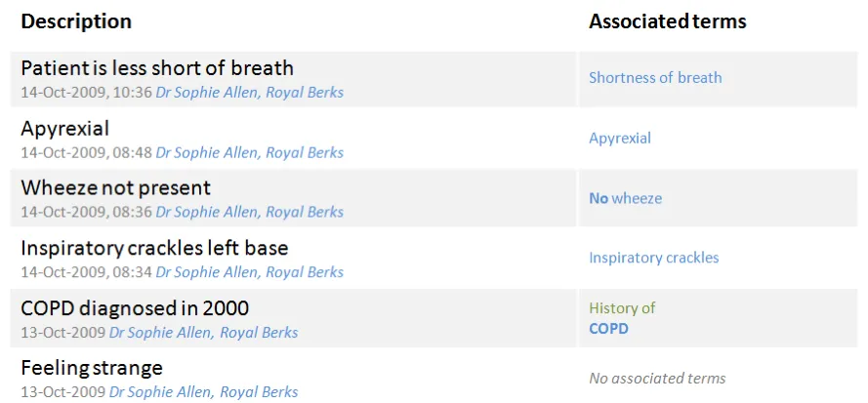Select the 'Feeling strange' entry
868x403 pixels.
click(91, 368)
